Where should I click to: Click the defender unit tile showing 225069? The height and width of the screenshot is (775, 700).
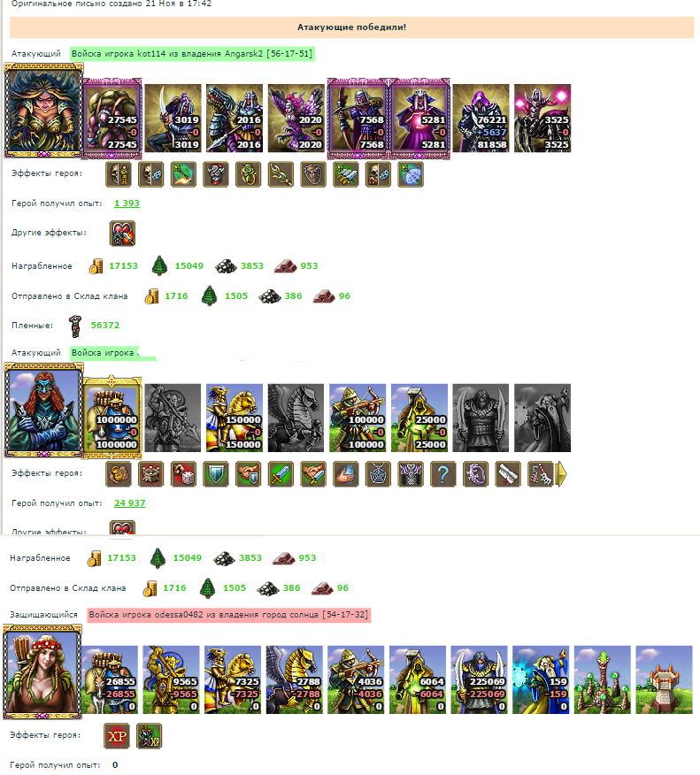pyautogui.click(x=479, y=679)
